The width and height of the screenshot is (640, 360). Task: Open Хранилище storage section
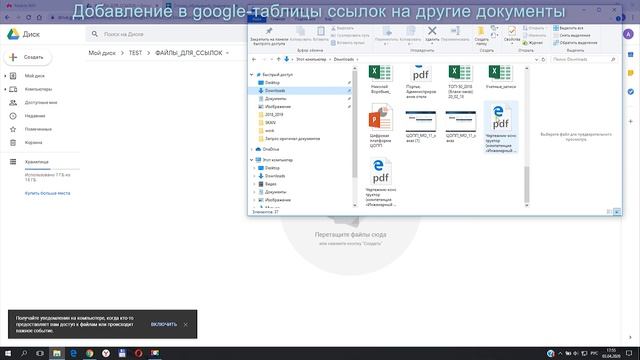(36, 162)
